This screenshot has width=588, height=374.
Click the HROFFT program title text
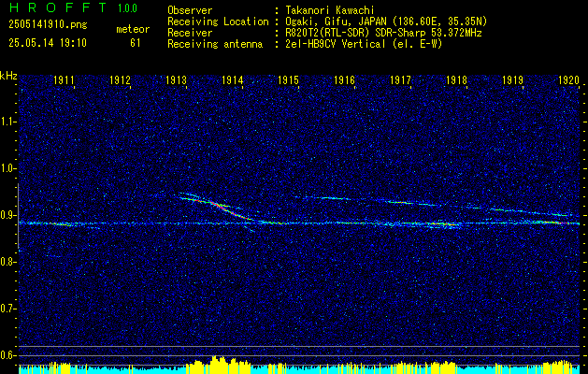[x=59, y=7]
